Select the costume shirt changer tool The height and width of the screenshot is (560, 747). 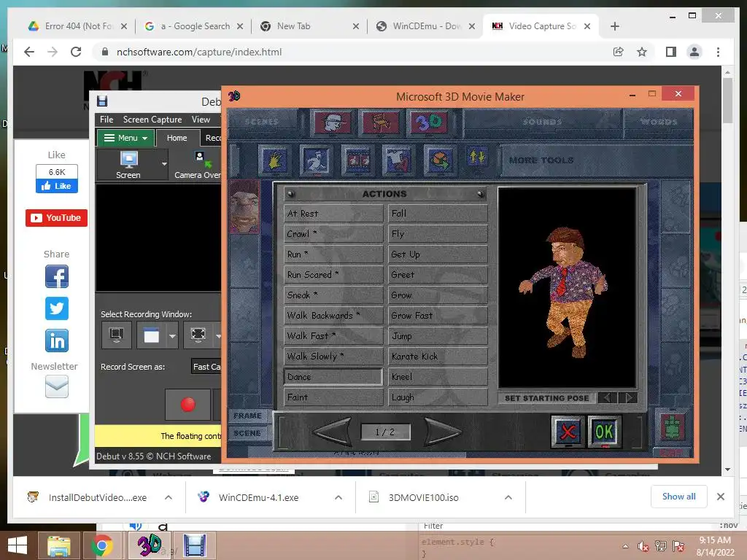(x=398, y=160)
